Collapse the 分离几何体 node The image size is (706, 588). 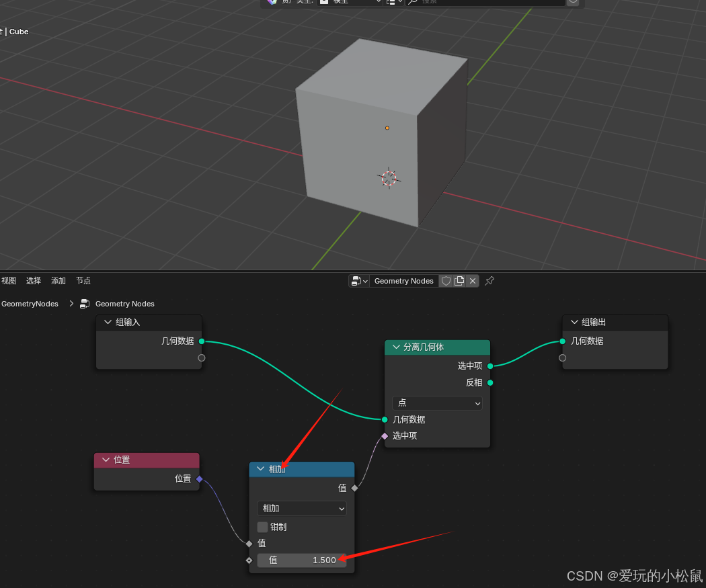pos(396,347)
